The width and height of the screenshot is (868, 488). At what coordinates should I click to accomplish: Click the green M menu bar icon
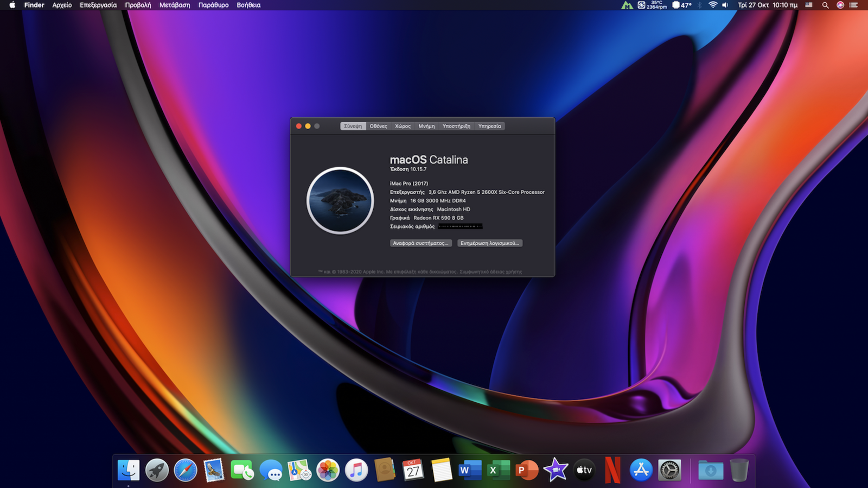[x=627, y=5]
